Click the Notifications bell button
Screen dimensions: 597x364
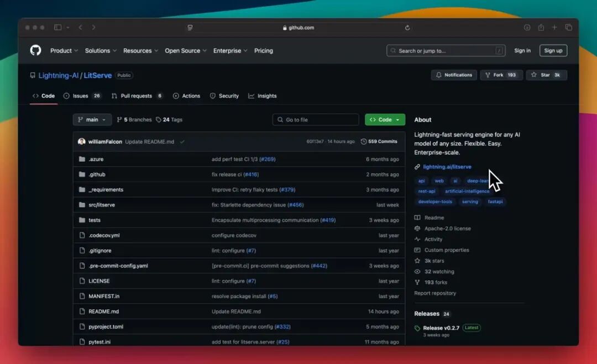click(x=454, y=75)
